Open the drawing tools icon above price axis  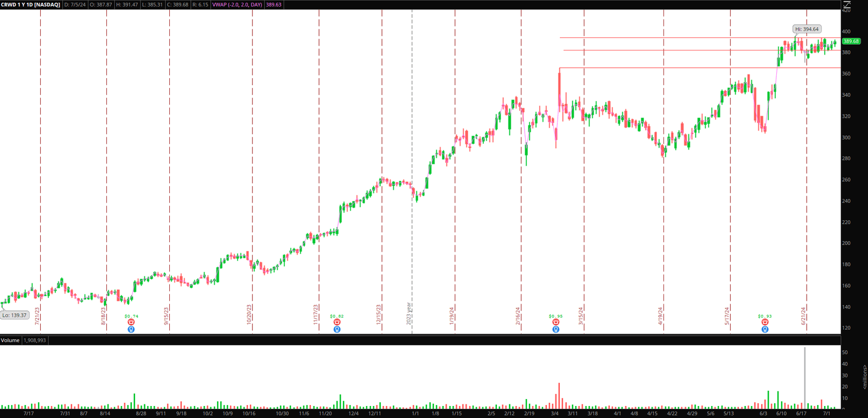tap(847, 4)
